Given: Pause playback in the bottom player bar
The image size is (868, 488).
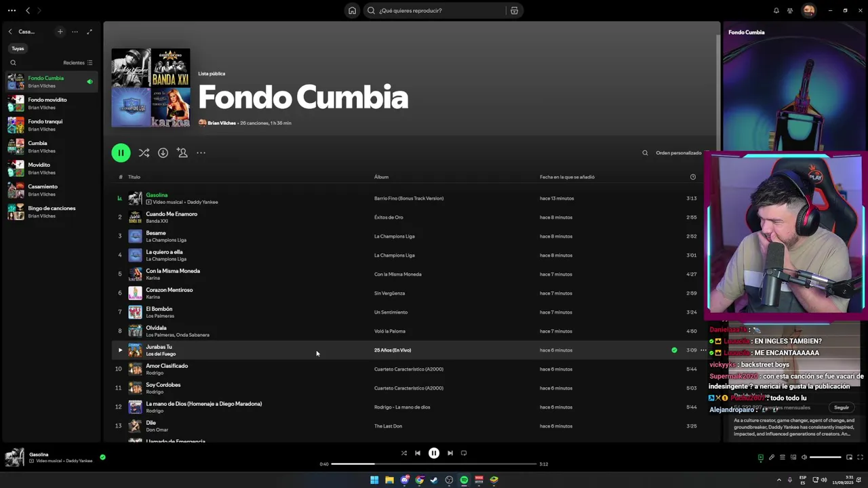Looking at the screenshot, I should tap(433, 453).
